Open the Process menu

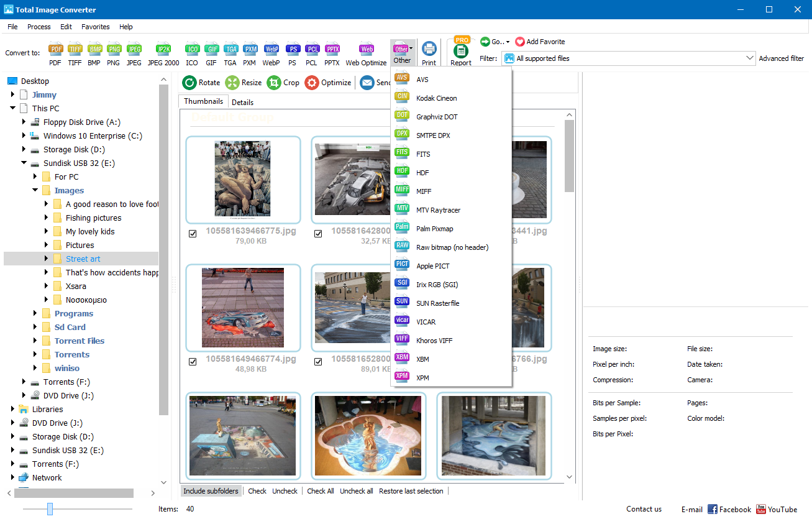tap(39, 27)
